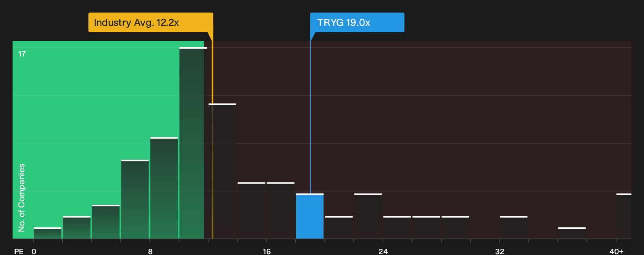Screen dimensions: 644x255
Task: Select the highlighted blue TRYG histogram bar
Action: (x=310, y=216)
